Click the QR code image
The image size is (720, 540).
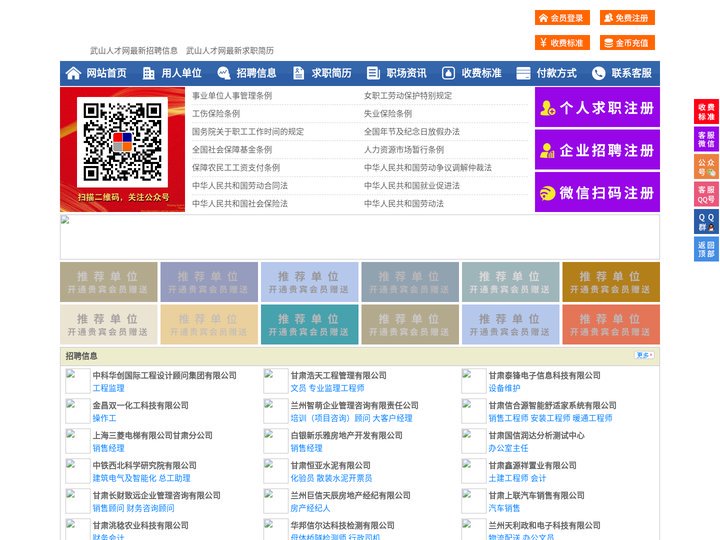(122, 142)
